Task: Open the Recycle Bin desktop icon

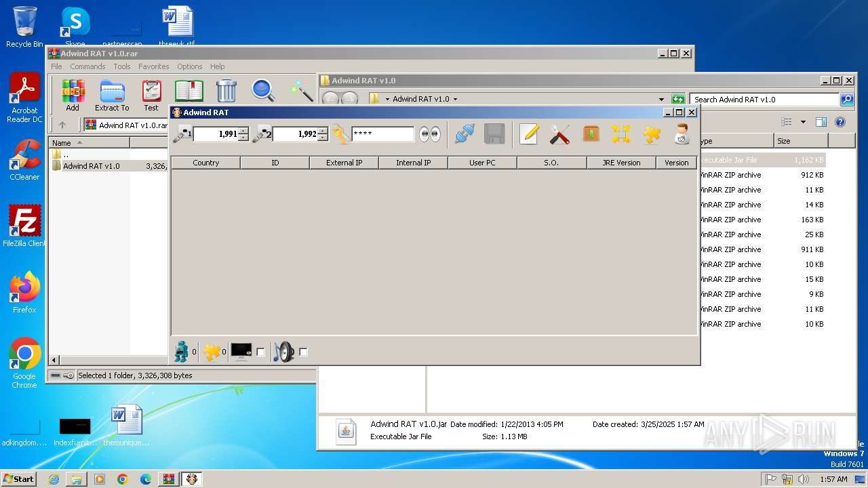Action: [24, 27]
